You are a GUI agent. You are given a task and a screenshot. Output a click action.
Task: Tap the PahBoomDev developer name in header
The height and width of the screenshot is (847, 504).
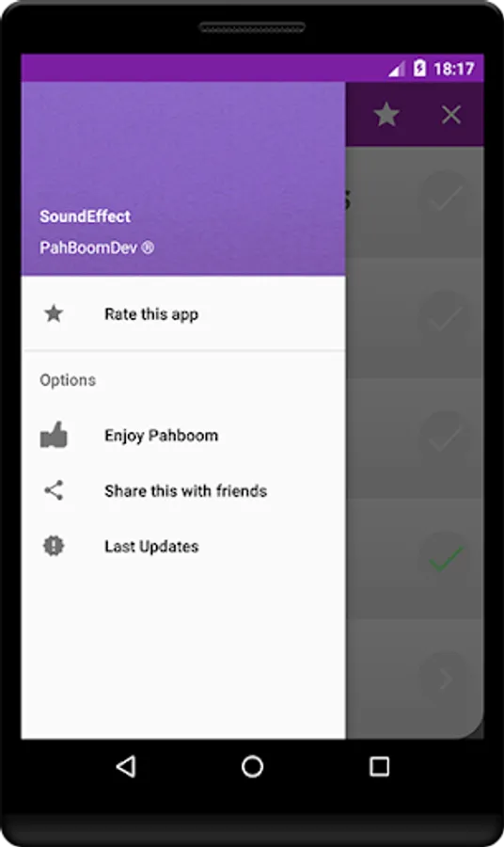pos(97,248)
